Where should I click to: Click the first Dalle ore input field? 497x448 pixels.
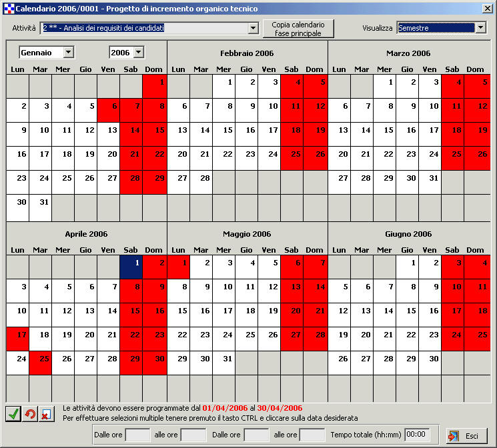point(138,435)
